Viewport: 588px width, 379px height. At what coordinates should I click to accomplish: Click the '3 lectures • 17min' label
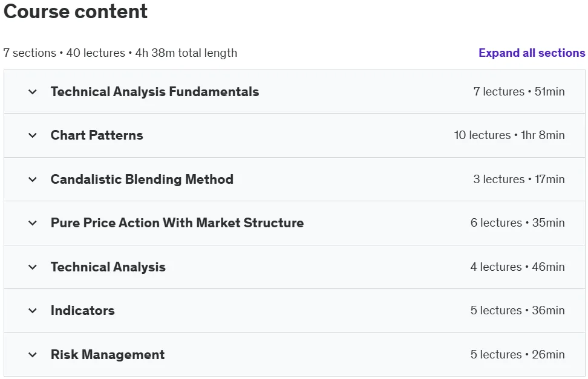(x=519, y=180)
